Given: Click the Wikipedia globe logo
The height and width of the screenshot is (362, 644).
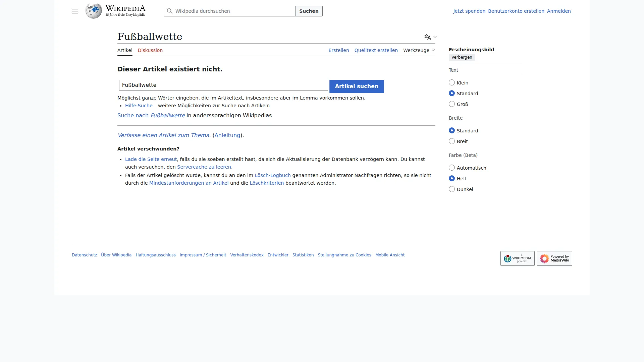Looking at the screenshot, I should (x=94, y=11).
